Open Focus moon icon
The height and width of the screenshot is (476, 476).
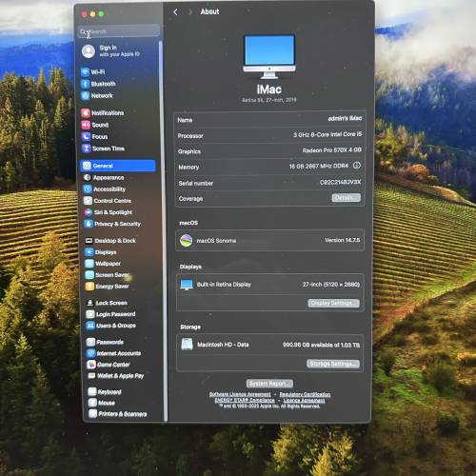[x=87, y=136]
